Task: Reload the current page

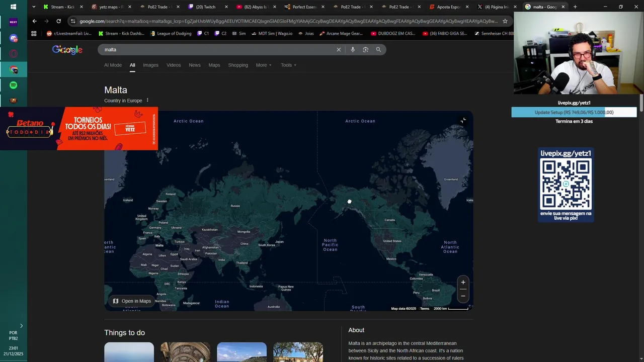Action: pos(58,21)
